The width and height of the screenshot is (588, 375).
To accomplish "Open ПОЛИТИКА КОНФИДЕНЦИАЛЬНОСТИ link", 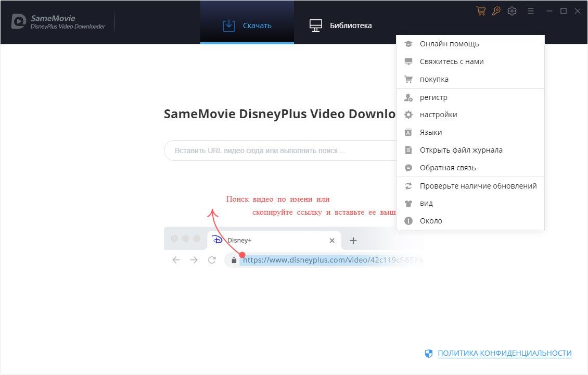I will click(x=504, y=353).
